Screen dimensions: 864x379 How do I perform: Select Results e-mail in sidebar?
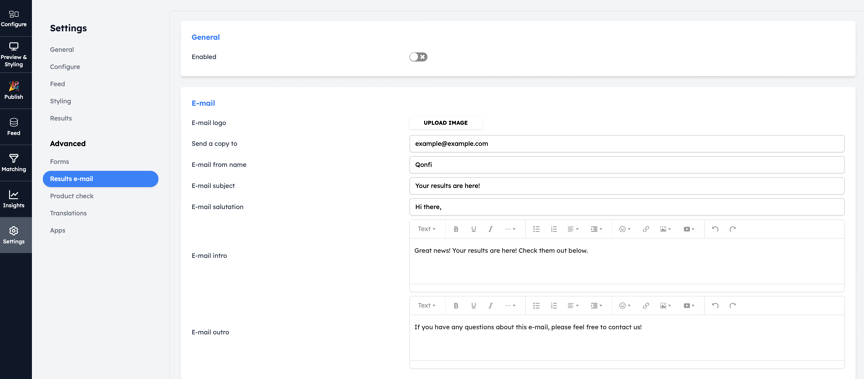pos(101,179)
